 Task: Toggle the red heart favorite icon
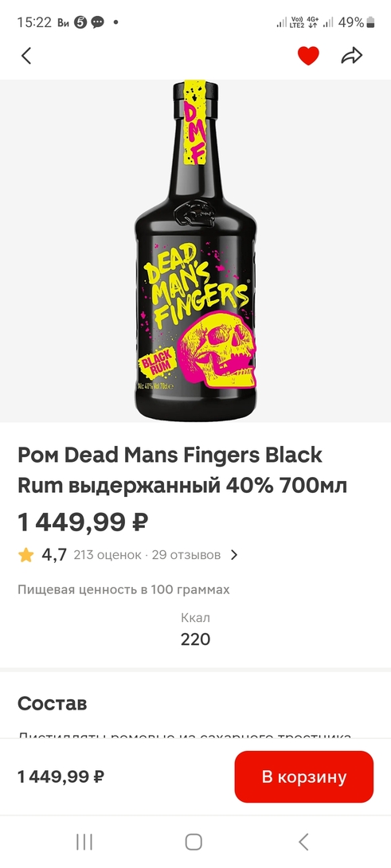(x=308, y=56)
